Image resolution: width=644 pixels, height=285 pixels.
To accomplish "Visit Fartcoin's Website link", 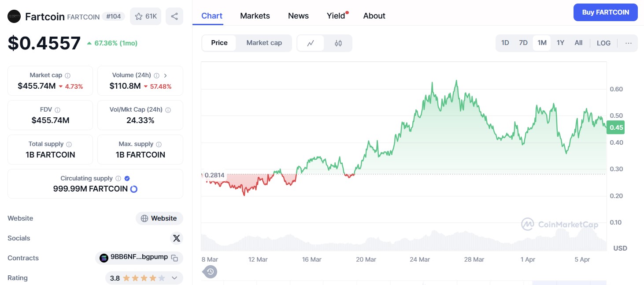I will coord(159,218).
